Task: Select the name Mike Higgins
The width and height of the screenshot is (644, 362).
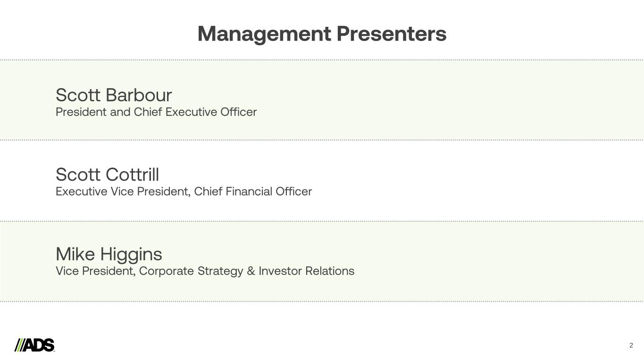Action: click(109, 254)
